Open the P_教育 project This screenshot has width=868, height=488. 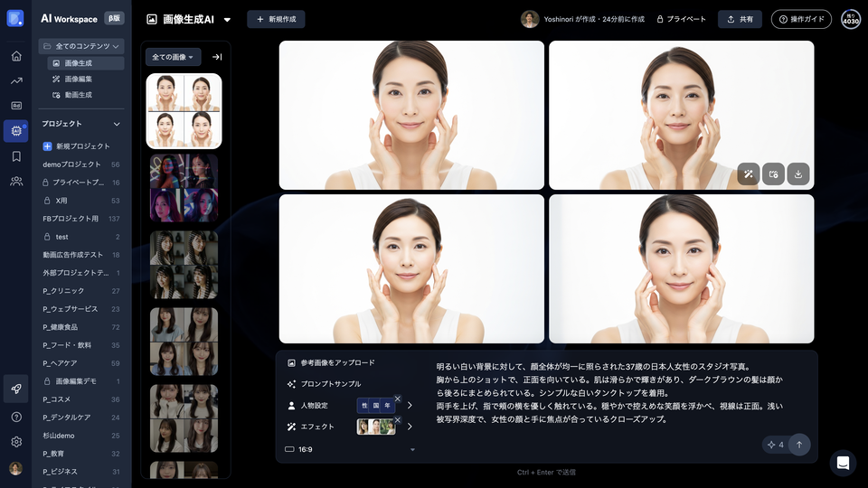pos(81,454)
